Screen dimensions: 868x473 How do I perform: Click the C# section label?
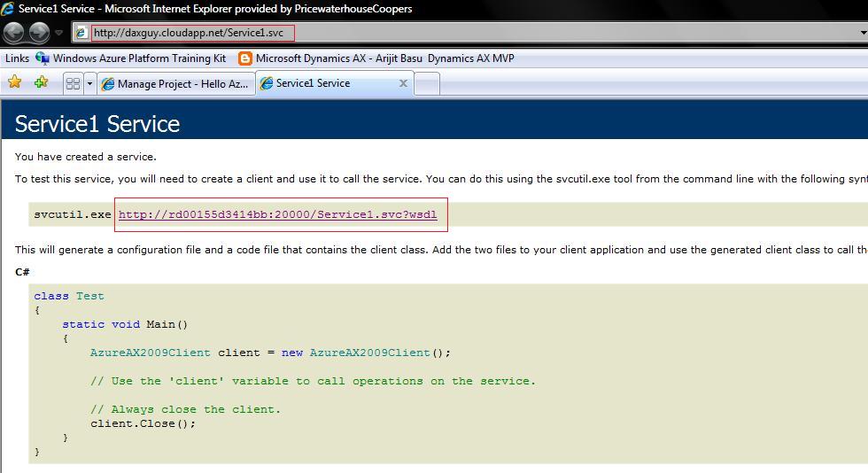pyautogui.click(x=22, y=272)
